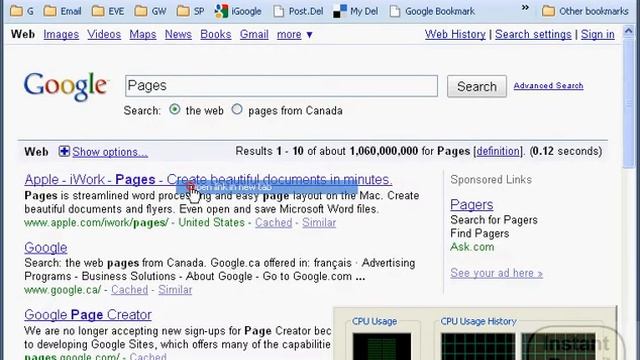The width and height of the screenshot is (640, 360).
Task: Open the EVE bookmarks folder
Action: click(x=108, y=11)
